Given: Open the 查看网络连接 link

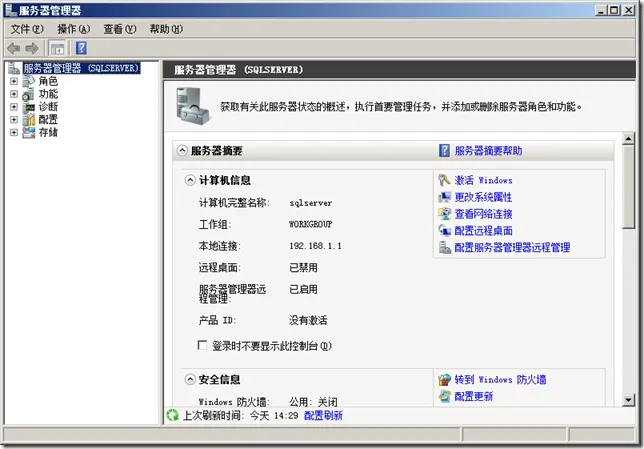Looking at the screenshot, I should point(483,214).
